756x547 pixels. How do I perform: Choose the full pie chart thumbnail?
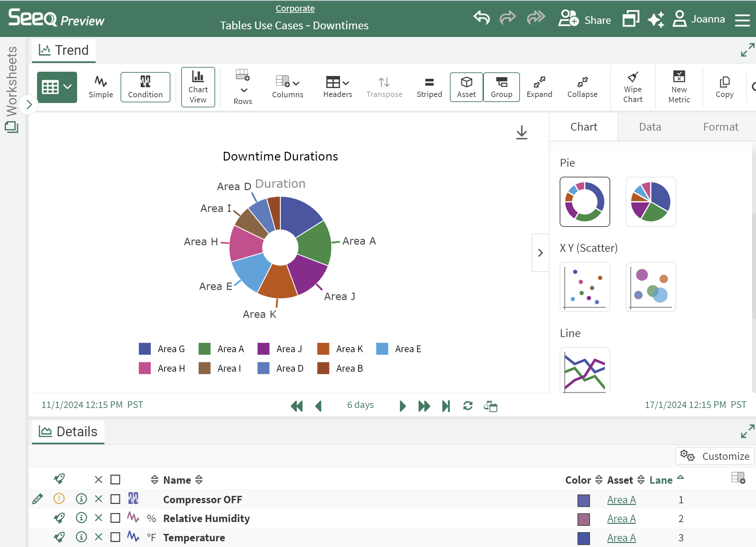[651, 202]
